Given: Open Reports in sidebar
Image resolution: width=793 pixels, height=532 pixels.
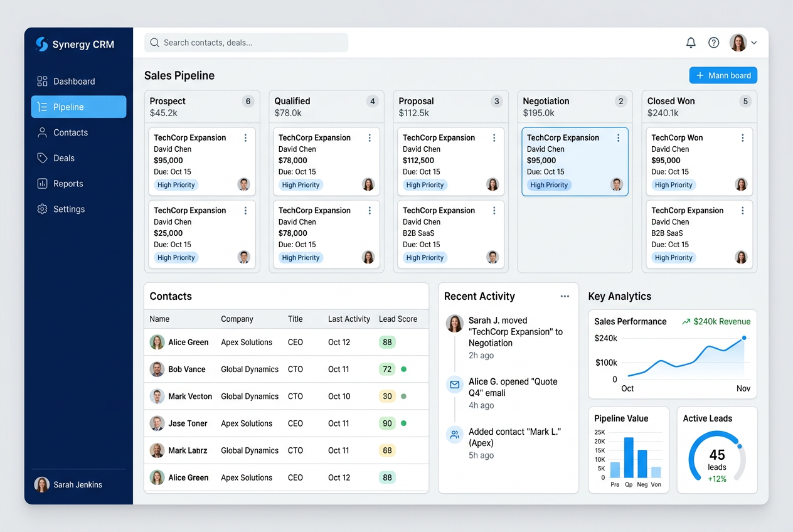Looking at the screenshot, I should click(x=78, y=184).
